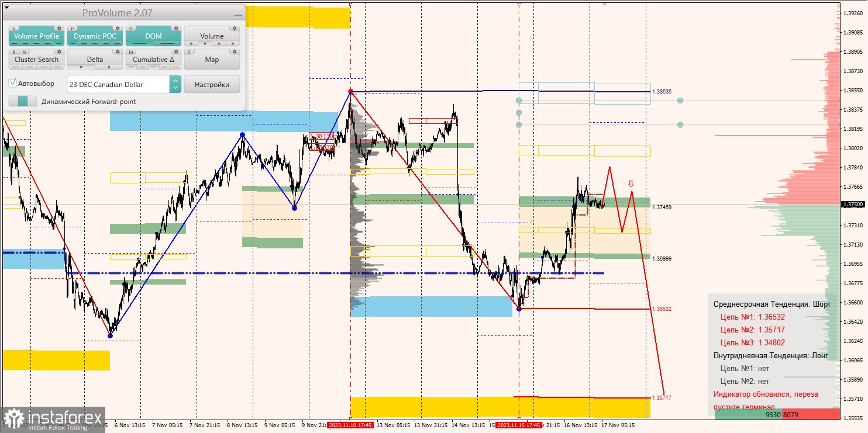This screenshot has height=433, width=868.
Task: Open Cluster Search gear settings
Action: coord(59,52)
